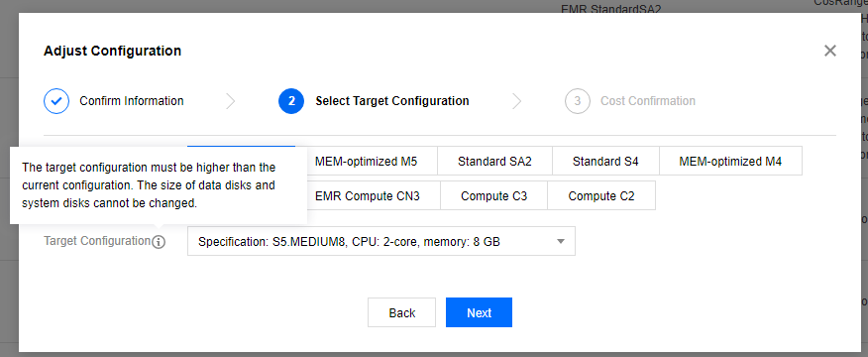This screenshot has width=868, height=357.
Task: Click chevron after the Confirm Information step
Action: 231,101
